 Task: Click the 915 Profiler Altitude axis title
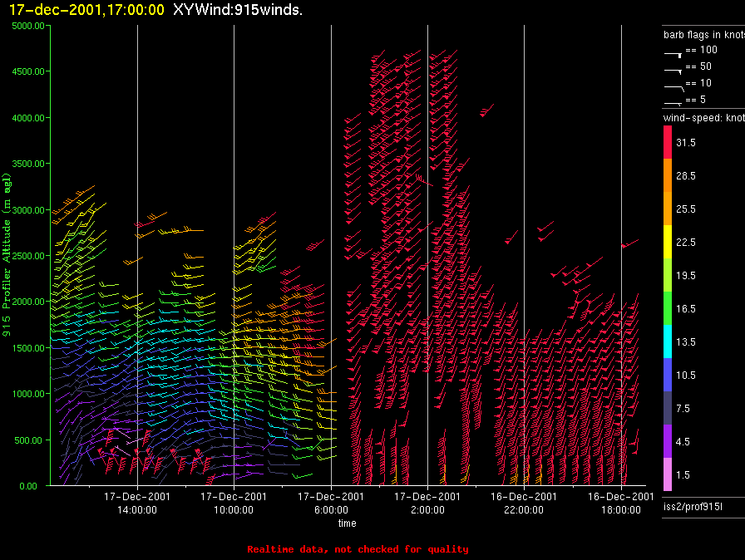(x=7, y=255)
